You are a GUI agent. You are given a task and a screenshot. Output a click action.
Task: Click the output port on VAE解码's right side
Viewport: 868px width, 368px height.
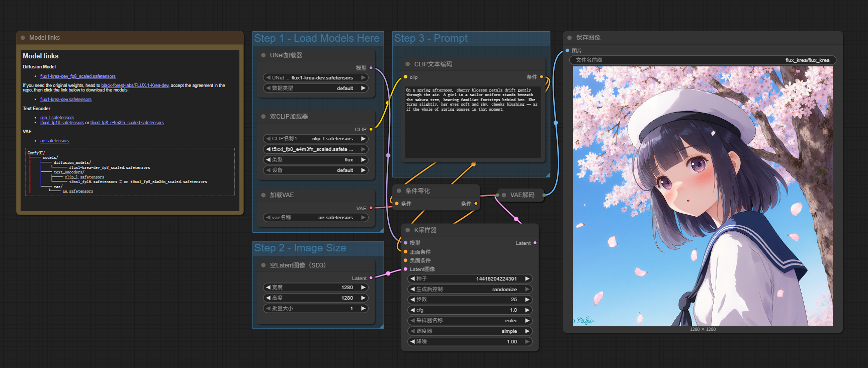click(x=544, y=195)
